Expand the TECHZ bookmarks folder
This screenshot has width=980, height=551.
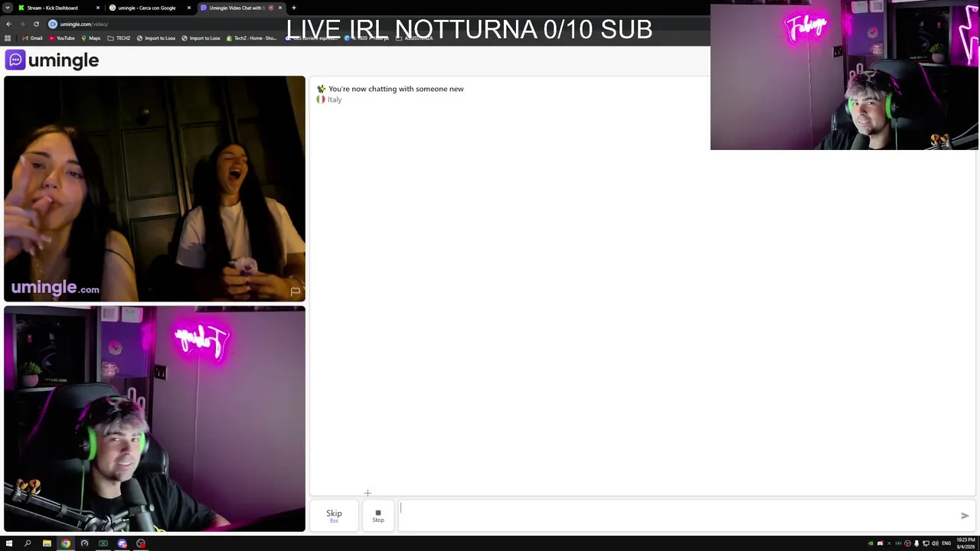click(119, 38)
